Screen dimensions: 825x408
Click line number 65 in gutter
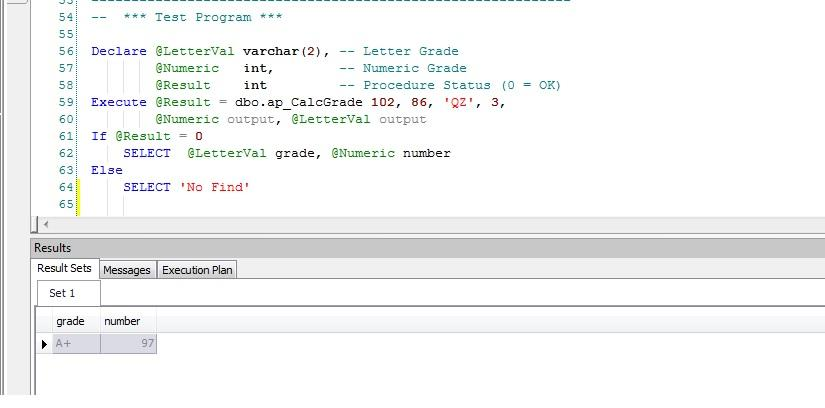66,204
